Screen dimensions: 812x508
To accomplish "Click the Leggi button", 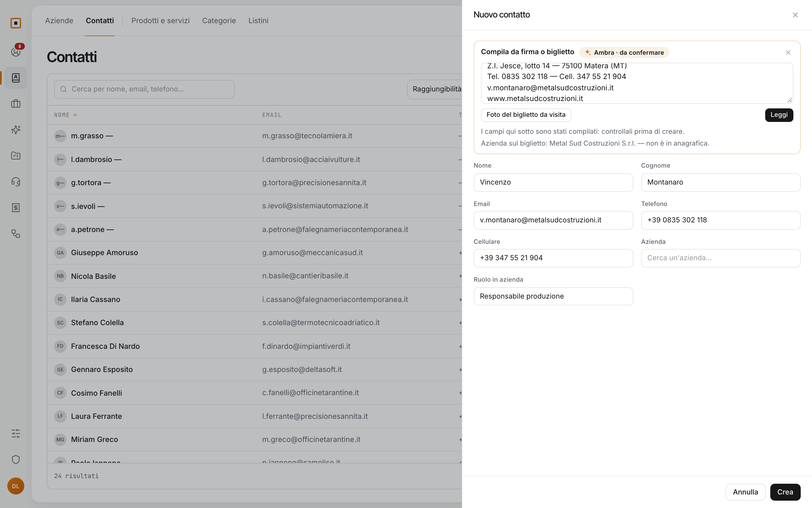I will pos(779,115).
